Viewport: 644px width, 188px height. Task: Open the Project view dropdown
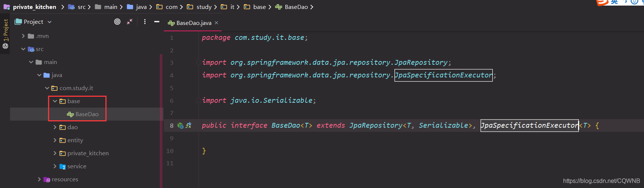tap(50, 22)
